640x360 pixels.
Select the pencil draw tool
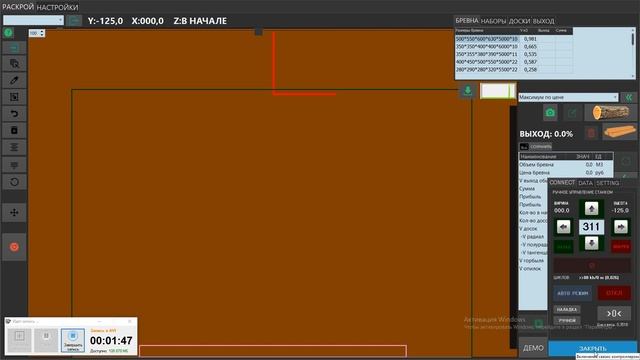coord(14,80)
